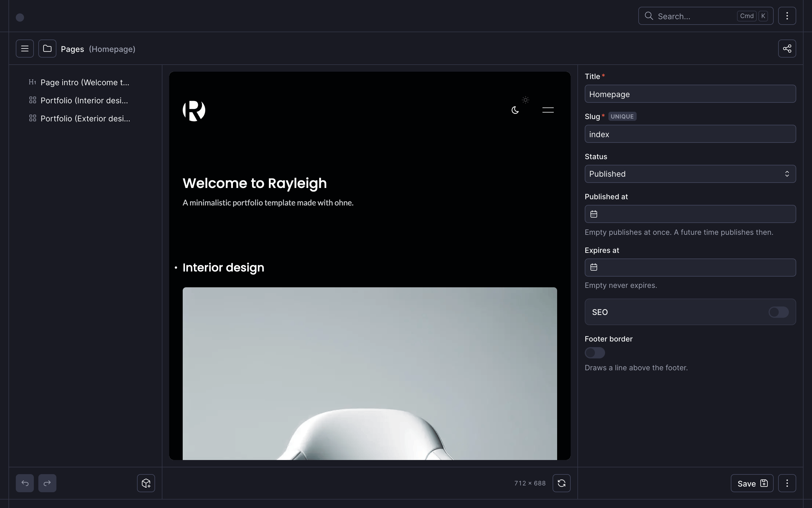Image resolution: width=812 pixels, height=508 pixels.
Task: Click the folder icon next to Pages
Action: click(x=47, y=49)
